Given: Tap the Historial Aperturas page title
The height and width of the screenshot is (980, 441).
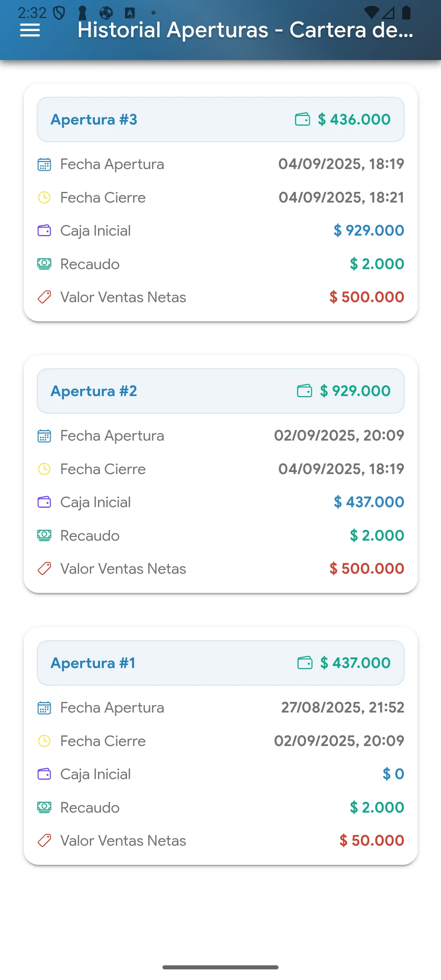Looking at the screenshot, I should pyautogui.click(x=245, y=30).
